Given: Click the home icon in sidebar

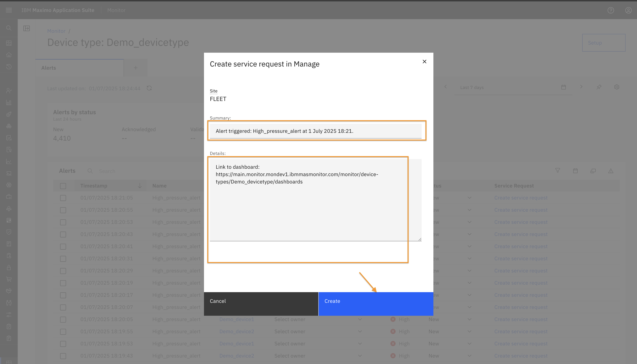Looking at the screenshot, I should coord(9,55).
